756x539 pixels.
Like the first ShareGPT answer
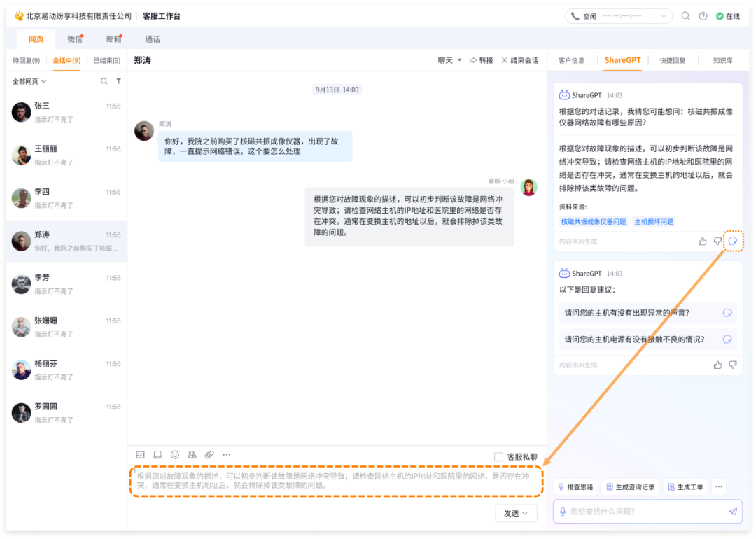703,241
